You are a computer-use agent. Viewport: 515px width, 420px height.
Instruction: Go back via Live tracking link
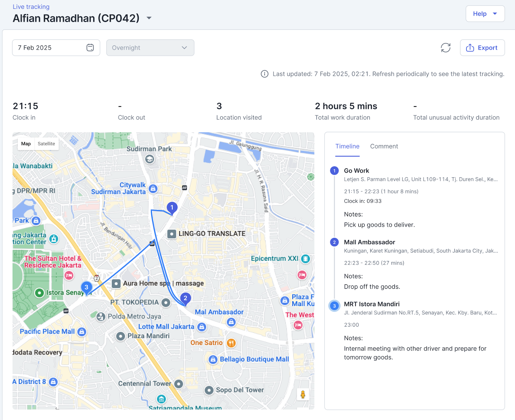31,7
